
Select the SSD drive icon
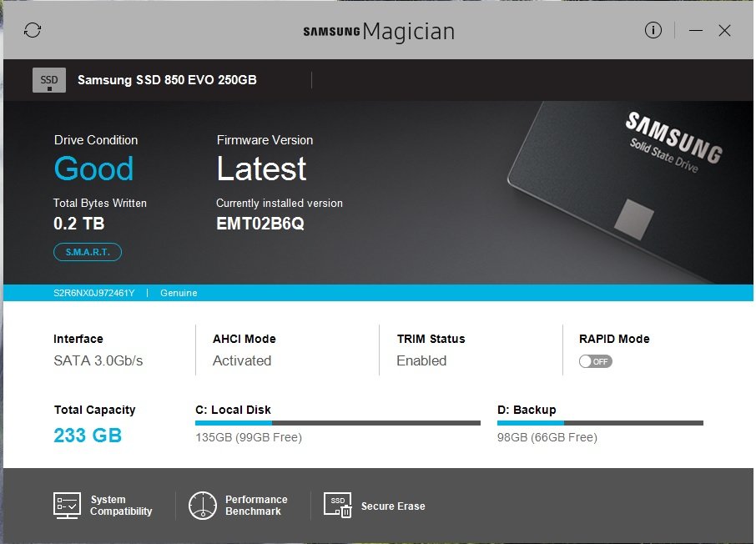coord(48,80)
